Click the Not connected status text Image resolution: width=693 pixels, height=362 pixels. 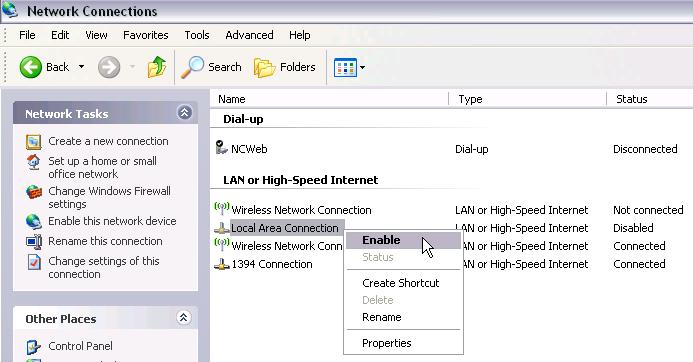click(648, 210)
